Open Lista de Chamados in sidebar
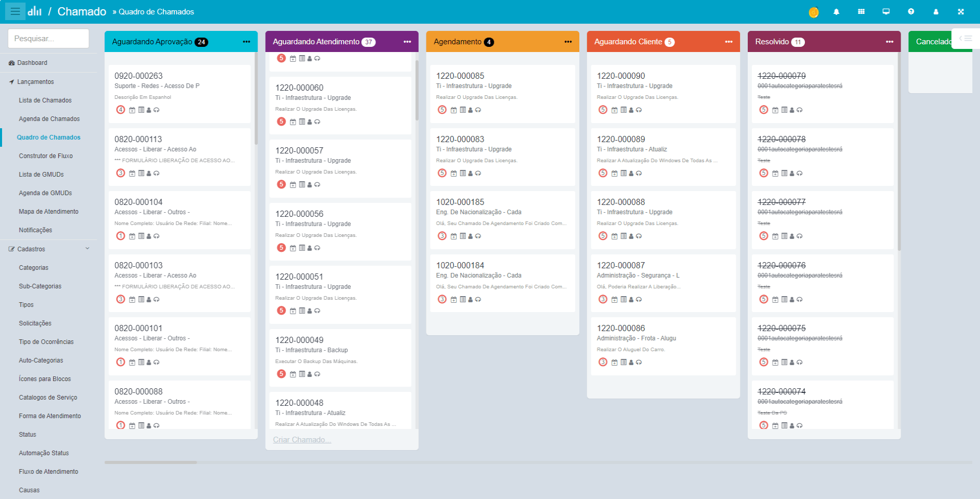Image resolution: width=980 pixels, height=499 pixels. (x=45, y=100)
